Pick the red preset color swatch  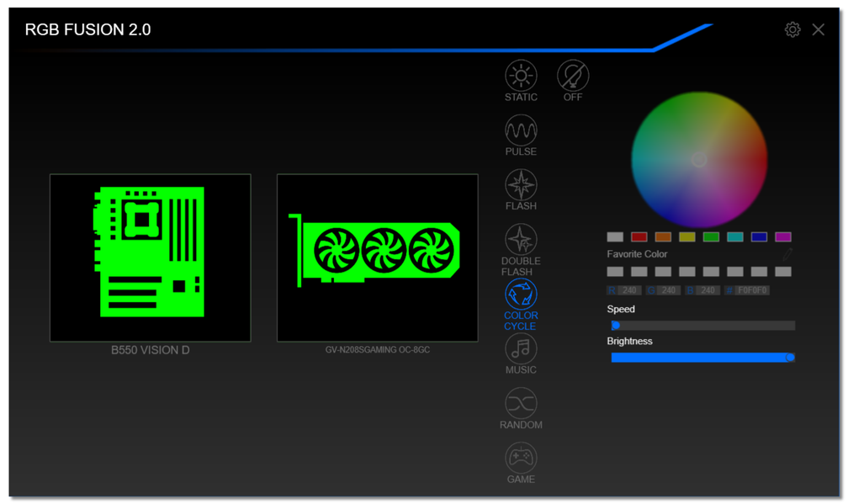coord(639,237)
